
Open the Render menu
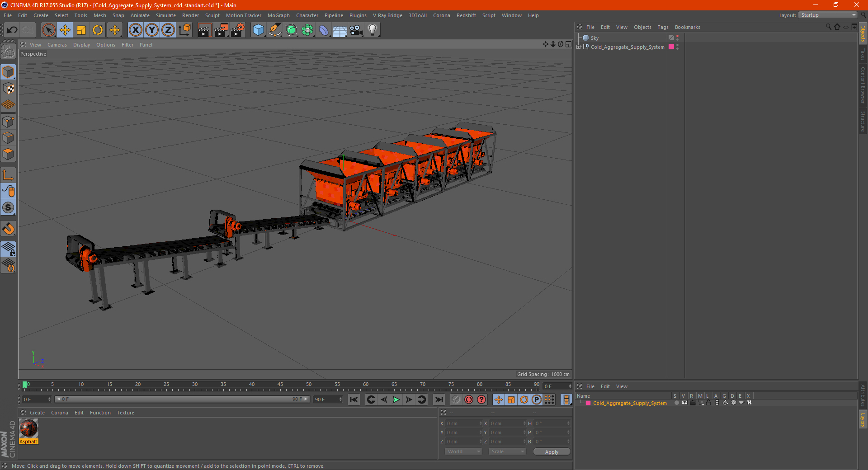coord(190,15)
